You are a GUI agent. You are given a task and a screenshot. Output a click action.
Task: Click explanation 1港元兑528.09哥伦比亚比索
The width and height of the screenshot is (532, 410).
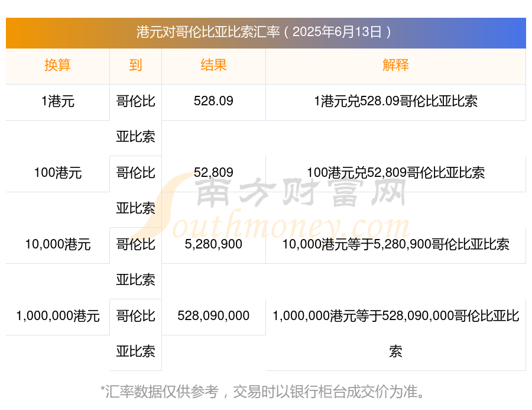[x=395, y=101]
